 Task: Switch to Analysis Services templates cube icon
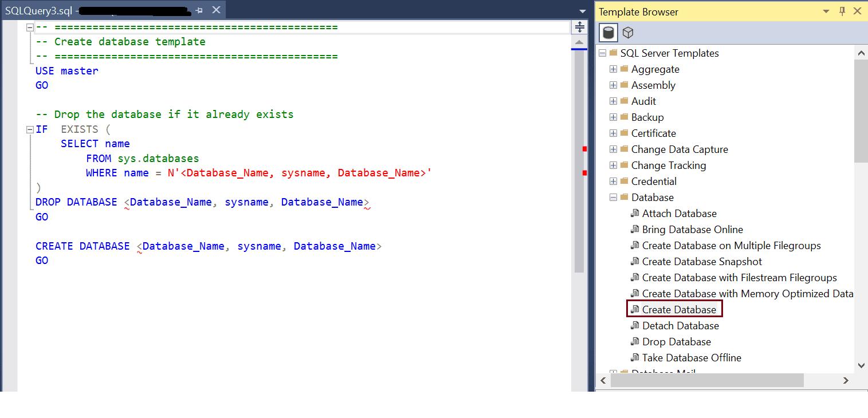[x=628, y=33]
